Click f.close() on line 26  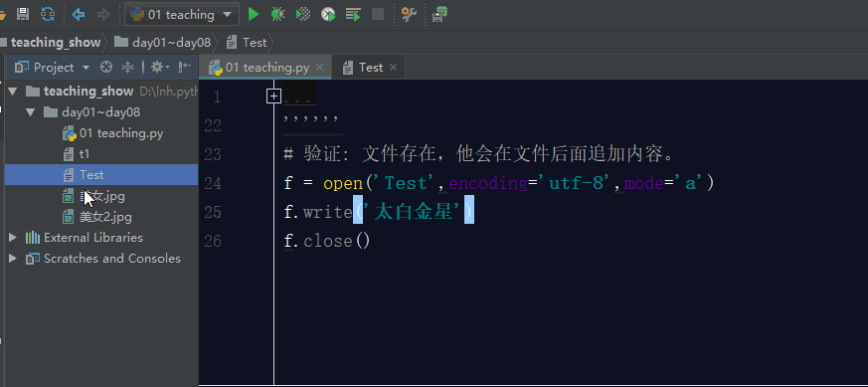(326, 241)
